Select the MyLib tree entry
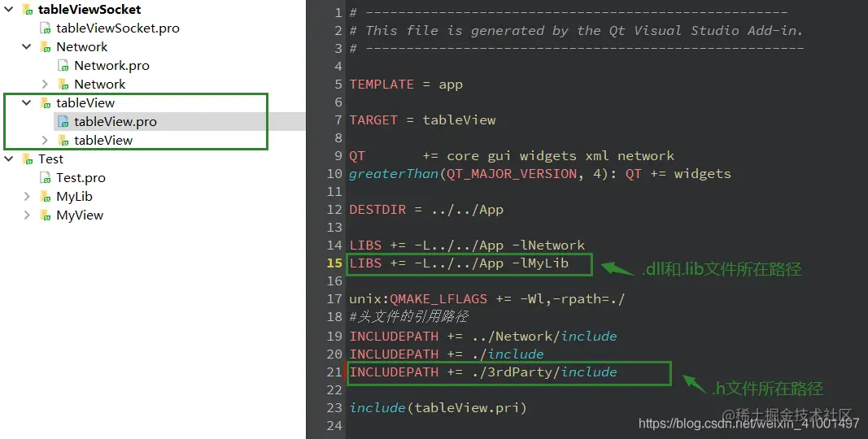Viewport: 868px width, 439px height. (74, 196)
